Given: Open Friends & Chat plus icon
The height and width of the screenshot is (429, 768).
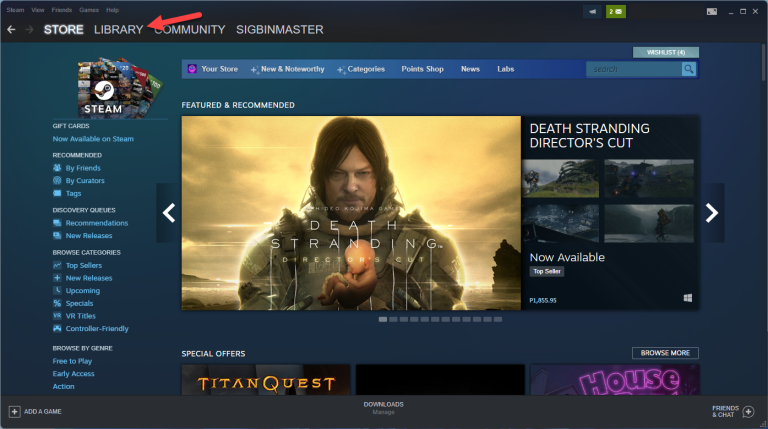Looking at the screenshot, I should 748,411.
